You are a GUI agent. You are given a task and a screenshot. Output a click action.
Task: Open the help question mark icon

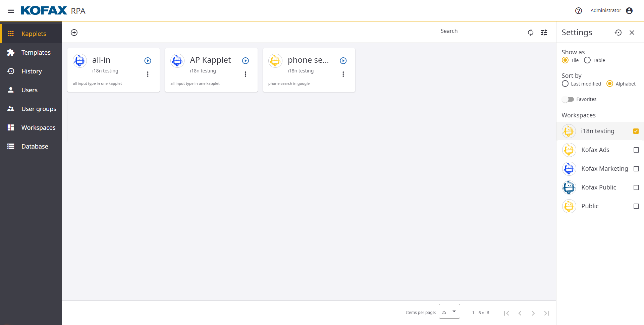[578, 11]
